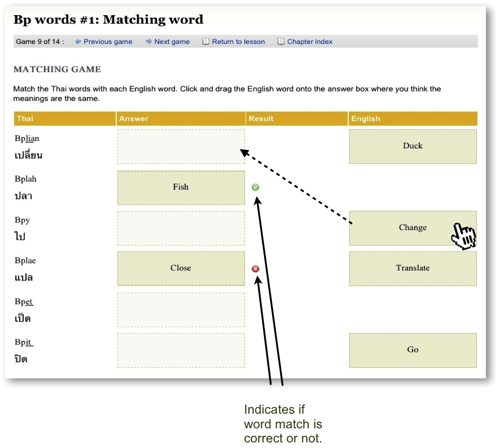Select the Change English word tile
The width and height of the screenshot is (496, 448).
coord(413,228)
